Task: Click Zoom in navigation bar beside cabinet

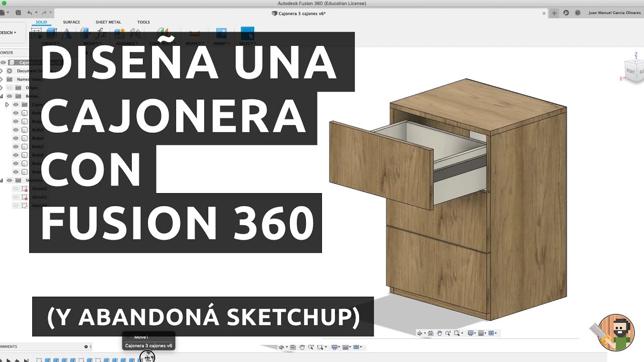Action: 448,333
